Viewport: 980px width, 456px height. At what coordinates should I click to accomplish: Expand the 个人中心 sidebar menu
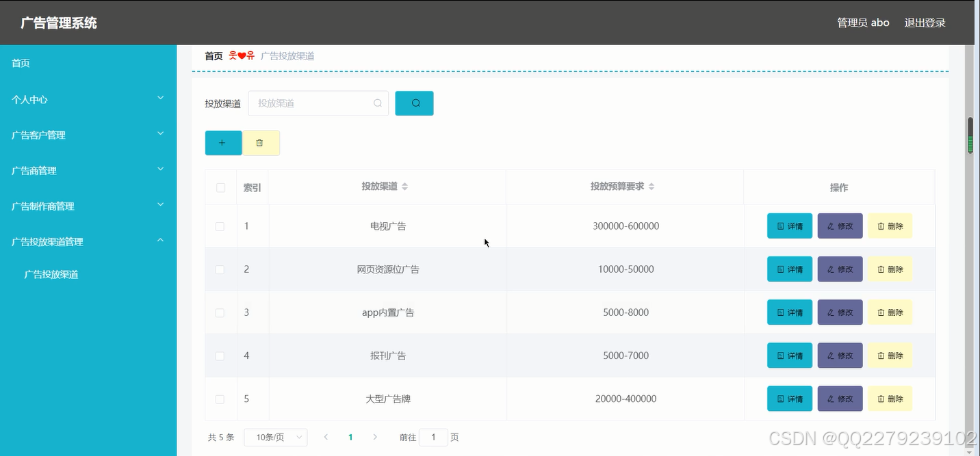coord(89,98)
